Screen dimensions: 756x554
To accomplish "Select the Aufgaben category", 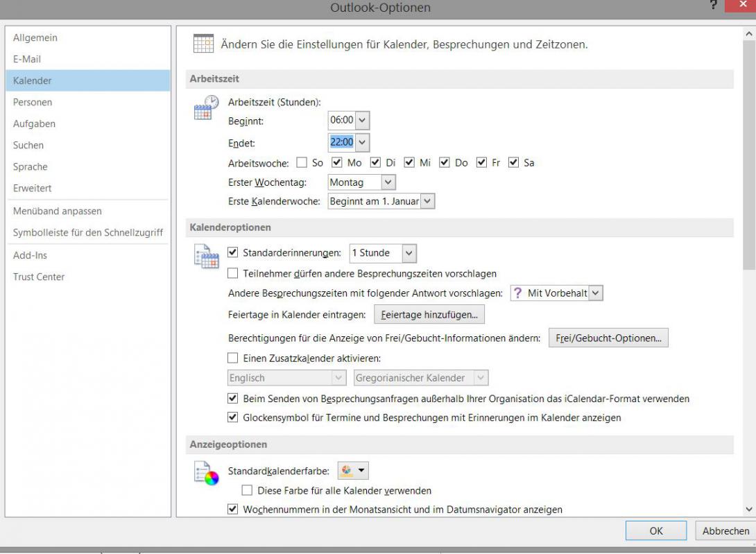I will 88,123.
